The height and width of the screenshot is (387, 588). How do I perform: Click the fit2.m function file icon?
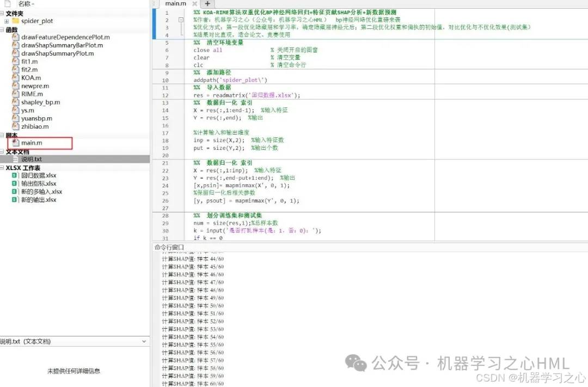[15, 69]
